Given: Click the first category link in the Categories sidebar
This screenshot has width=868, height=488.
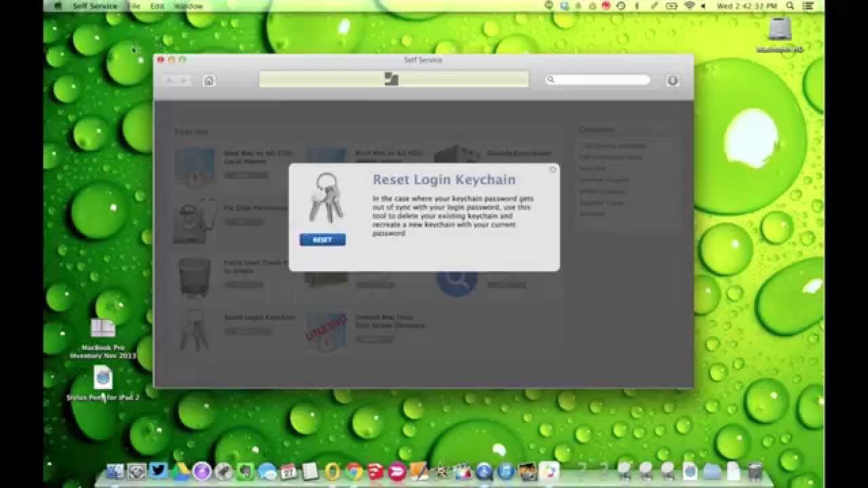Looking at the screenshot, I should 612,146.
